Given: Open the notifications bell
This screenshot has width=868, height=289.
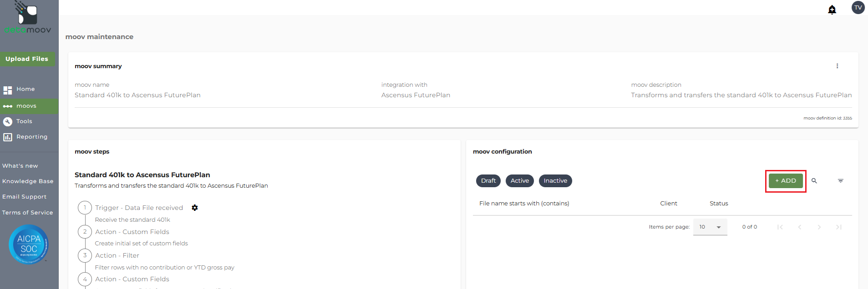Looking at the screenshot, I should [832, 10].
